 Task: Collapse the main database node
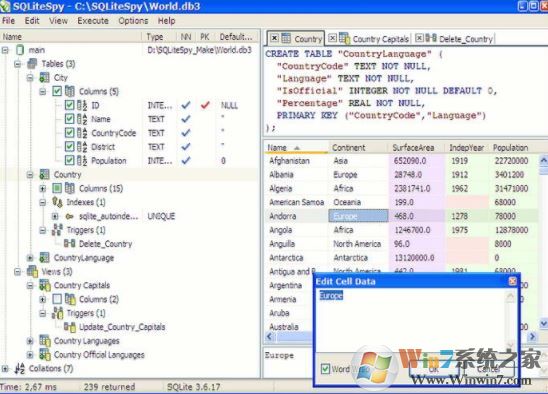tap(5, 50)
